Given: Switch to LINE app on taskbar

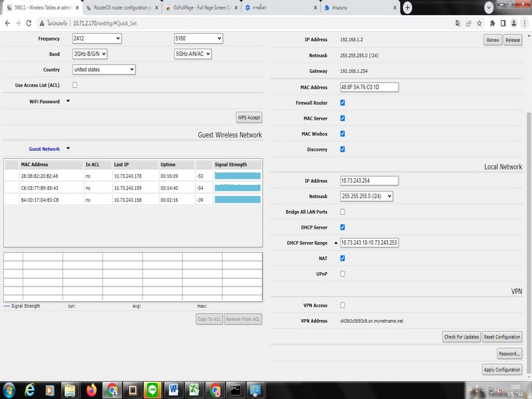Looking at the screenshot, I should [152, 390].
